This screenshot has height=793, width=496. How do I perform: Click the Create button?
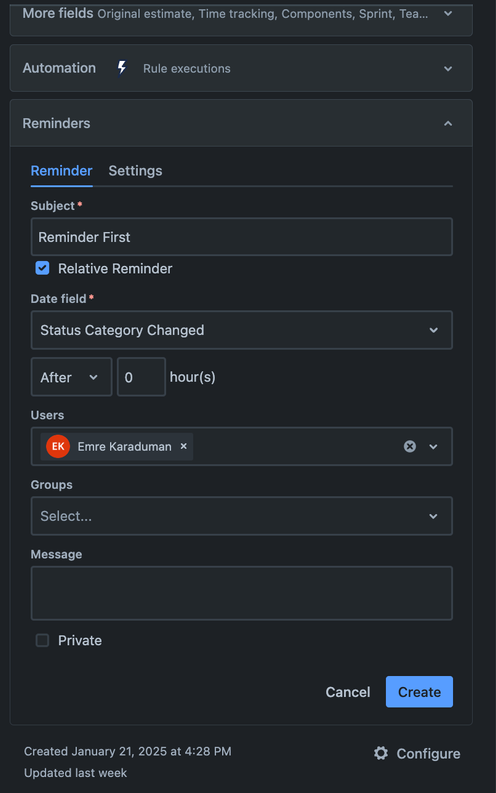tap(419, 691)
